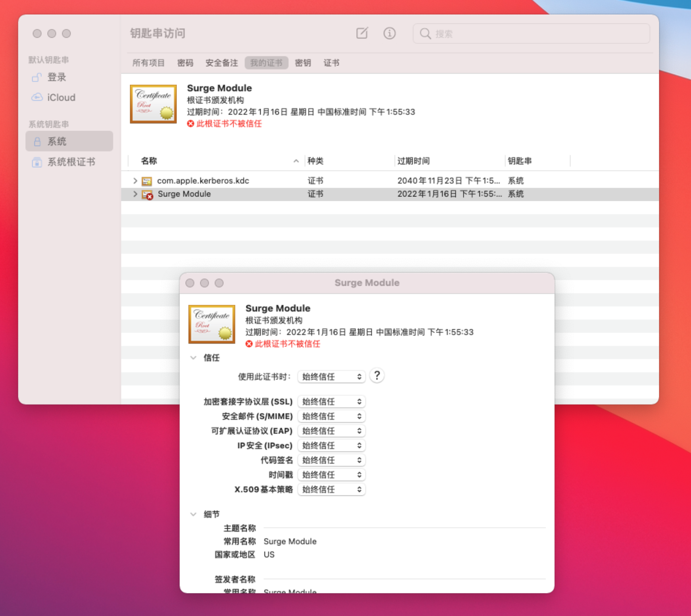The height and width of the screenshot is (616, 691).
Task: Open the SSL trust setting dropdown
Action: coord(331,402)
